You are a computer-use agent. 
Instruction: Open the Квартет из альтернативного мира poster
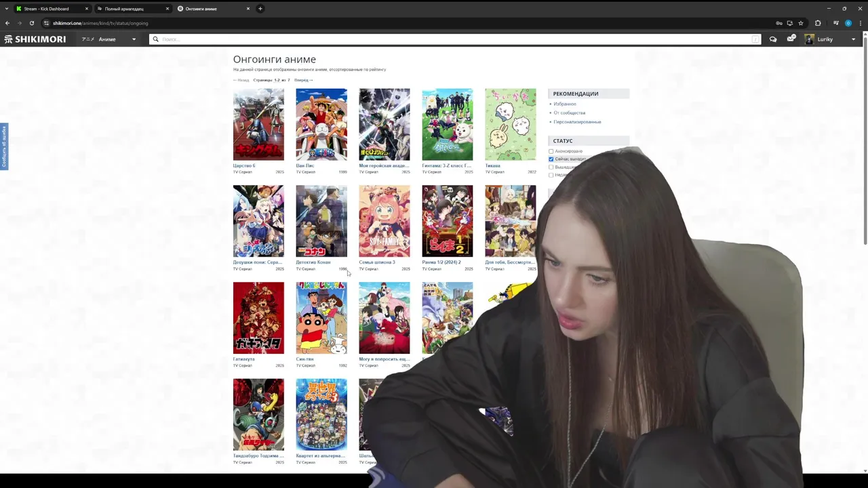(x=321, y=415)
